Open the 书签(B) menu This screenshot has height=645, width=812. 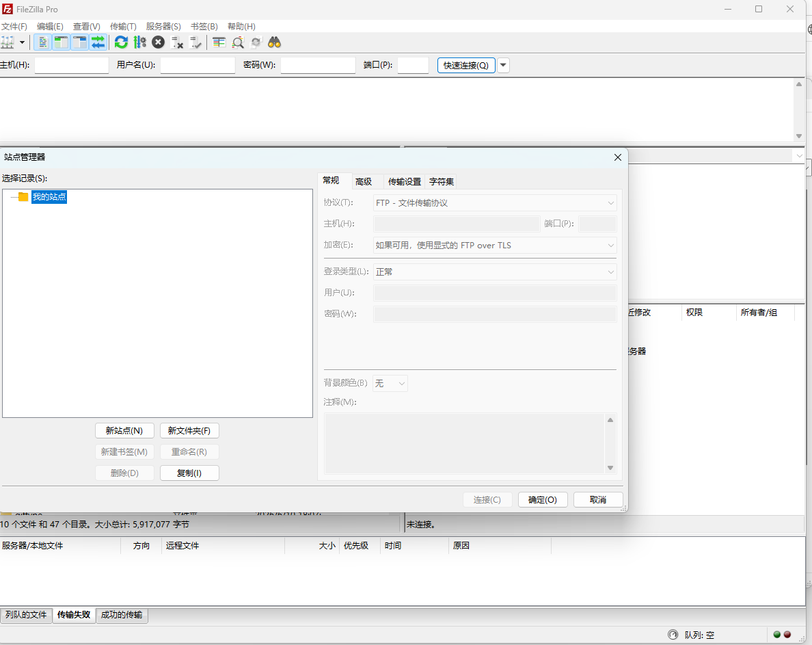tap(204, 27)
